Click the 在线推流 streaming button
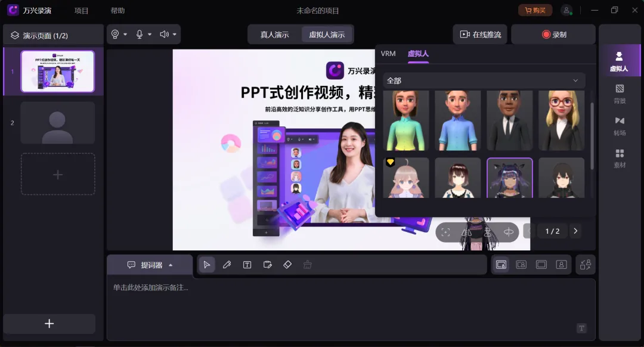The height and width of the screenshot is (347, 644). pos(480,35)
